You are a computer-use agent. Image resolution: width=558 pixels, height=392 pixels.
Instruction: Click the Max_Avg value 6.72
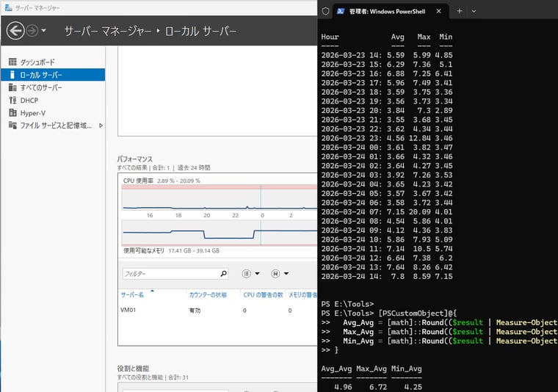coord(378,387)
